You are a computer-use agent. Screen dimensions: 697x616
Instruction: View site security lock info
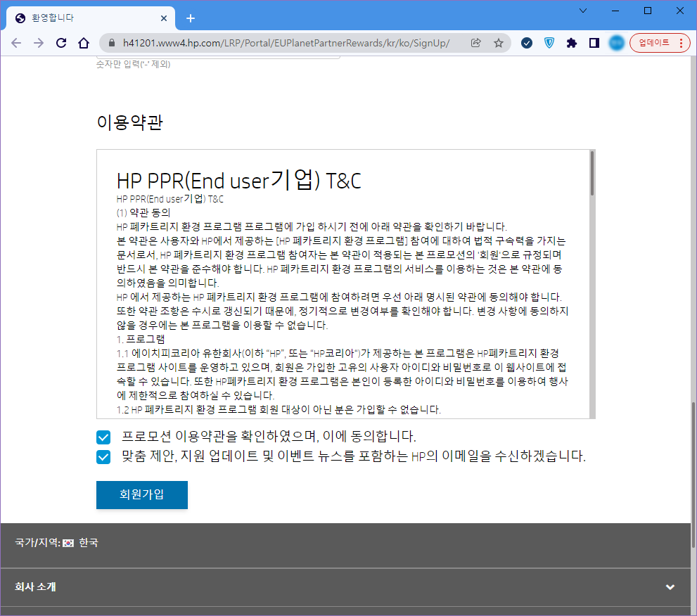[112, 43]
